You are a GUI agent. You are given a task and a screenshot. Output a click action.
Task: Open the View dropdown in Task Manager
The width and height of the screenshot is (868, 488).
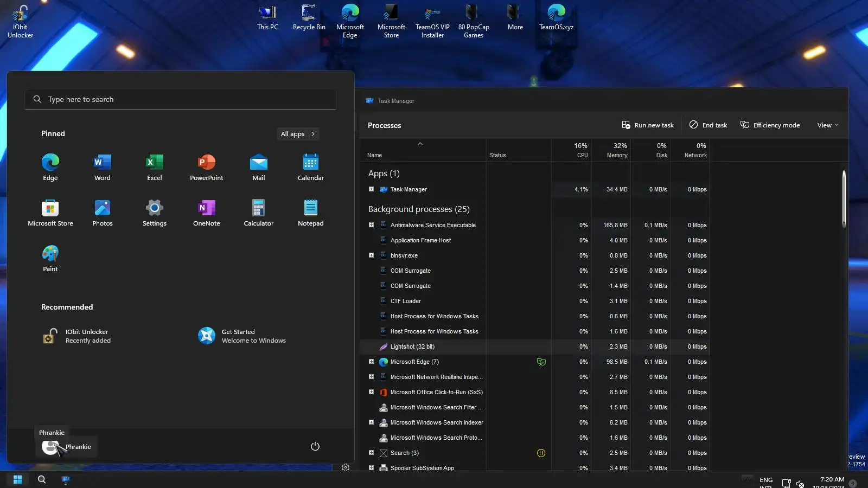[x=828, y=125]
